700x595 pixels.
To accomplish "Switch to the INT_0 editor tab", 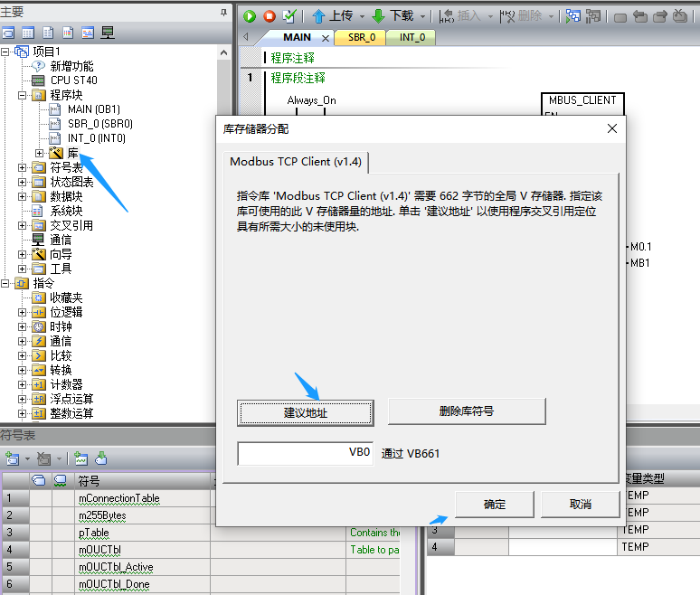I will click(411, 38).
